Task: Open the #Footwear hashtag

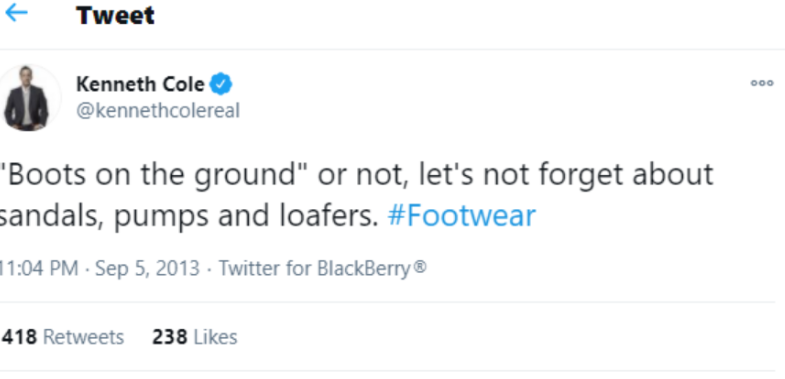Action: pos(462,216)
